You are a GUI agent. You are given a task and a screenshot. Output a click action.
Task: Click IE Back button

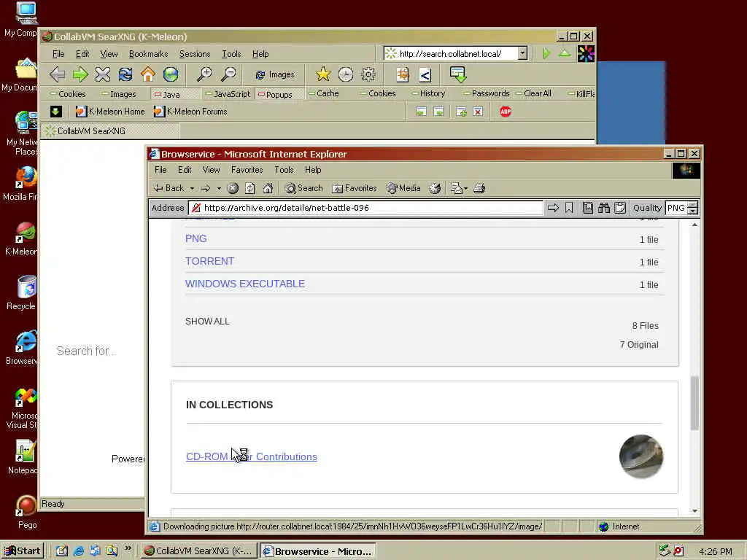169,188
